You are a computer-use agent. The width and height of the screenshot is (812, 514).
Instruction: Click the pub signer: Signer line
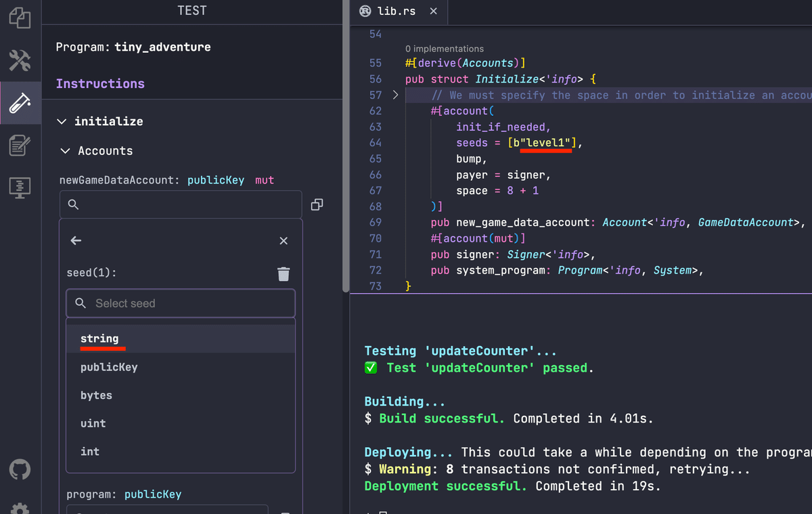click(x=512, y=255)
